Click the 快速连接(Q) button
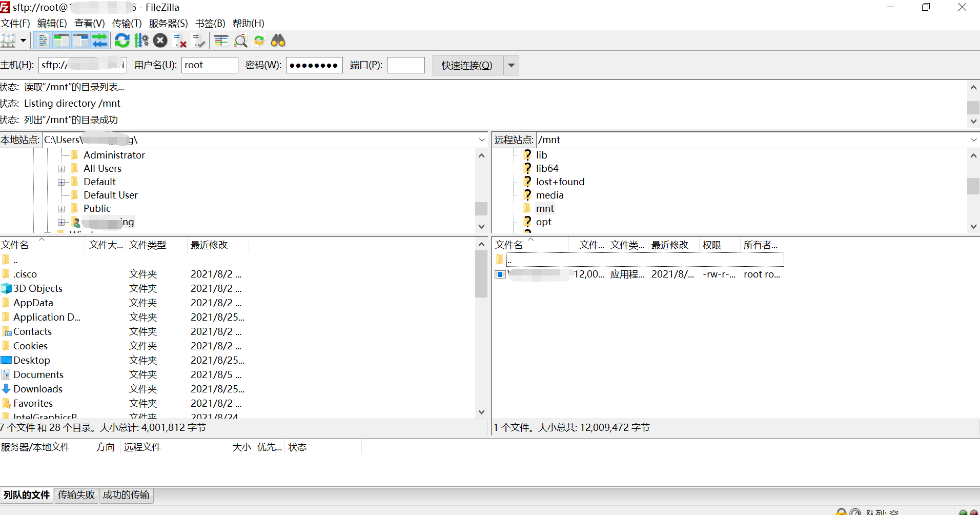 pos(467,66)
